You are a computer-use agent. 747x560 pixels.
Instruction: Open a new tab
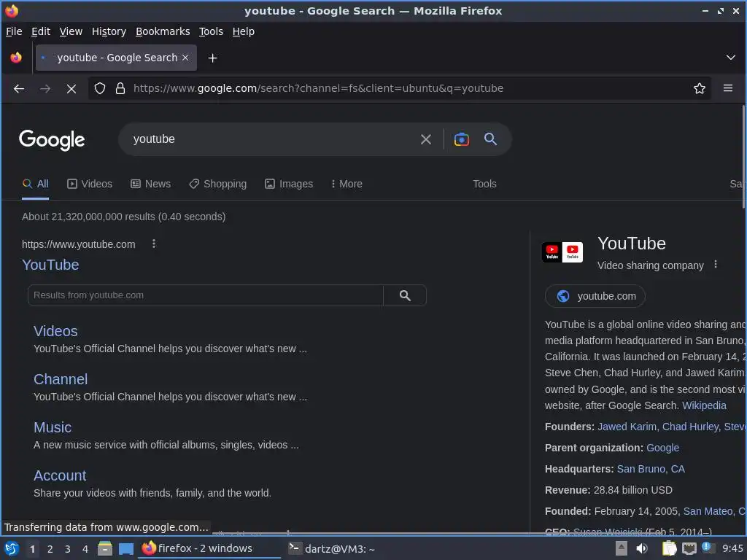point(213,58)
